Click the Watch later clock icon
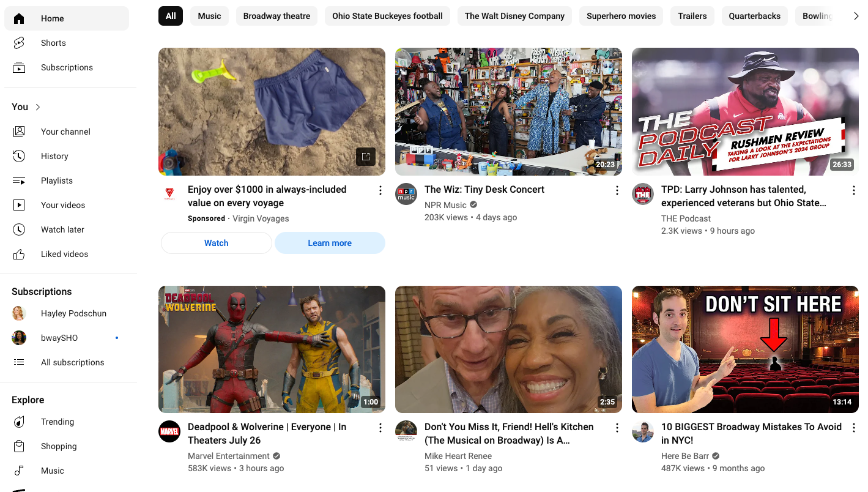 click(19, 229)
